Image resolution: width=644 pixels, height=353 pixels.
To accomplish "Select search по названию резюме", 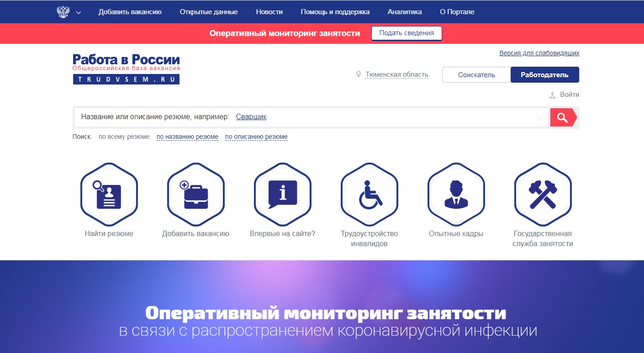I will [x=187, y=137].
